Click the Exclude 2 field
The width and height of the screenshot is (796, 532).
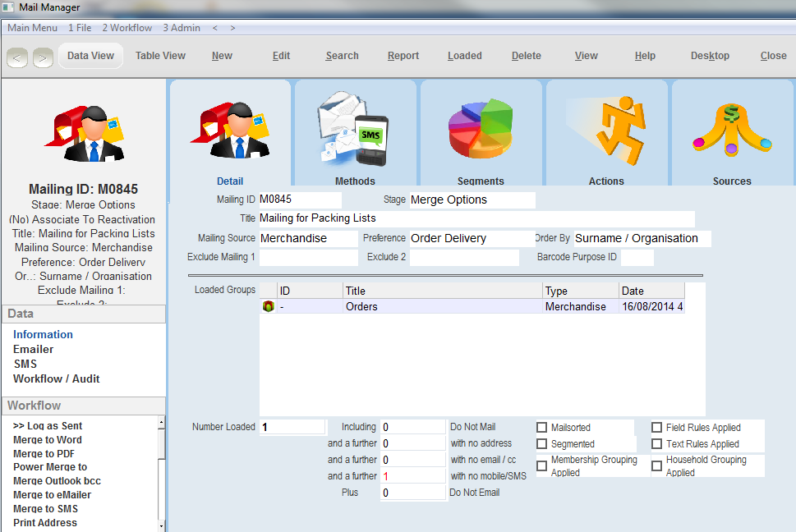pyautogui.click(x=464, y=257)
